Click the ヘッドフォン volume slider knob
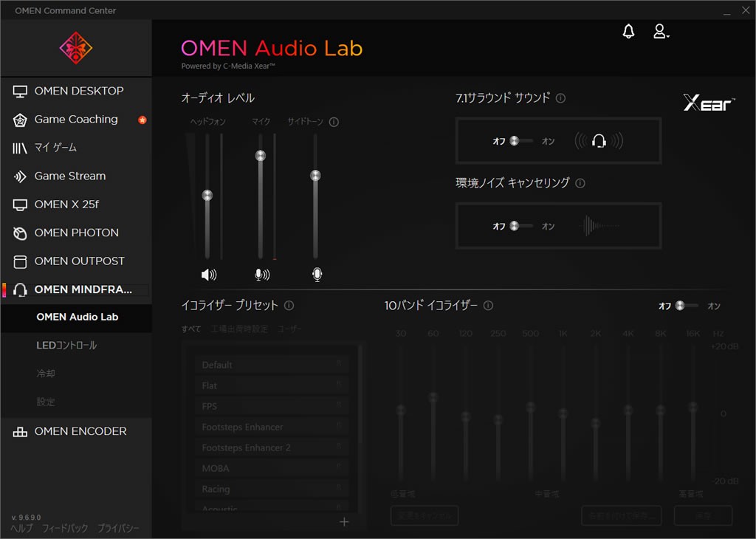 click(x=207, y=195)
